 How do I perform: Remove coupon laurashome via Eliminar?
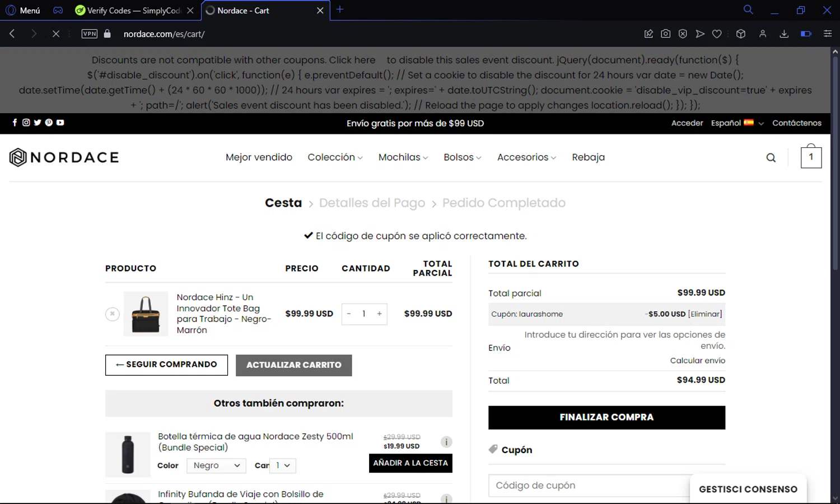pos(706,314)
